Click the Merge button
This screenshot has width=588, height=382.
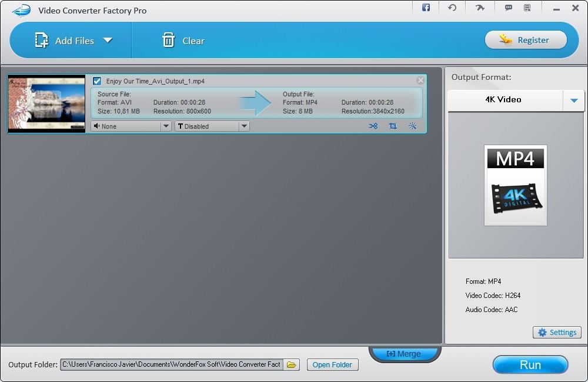tap(405, 353)
